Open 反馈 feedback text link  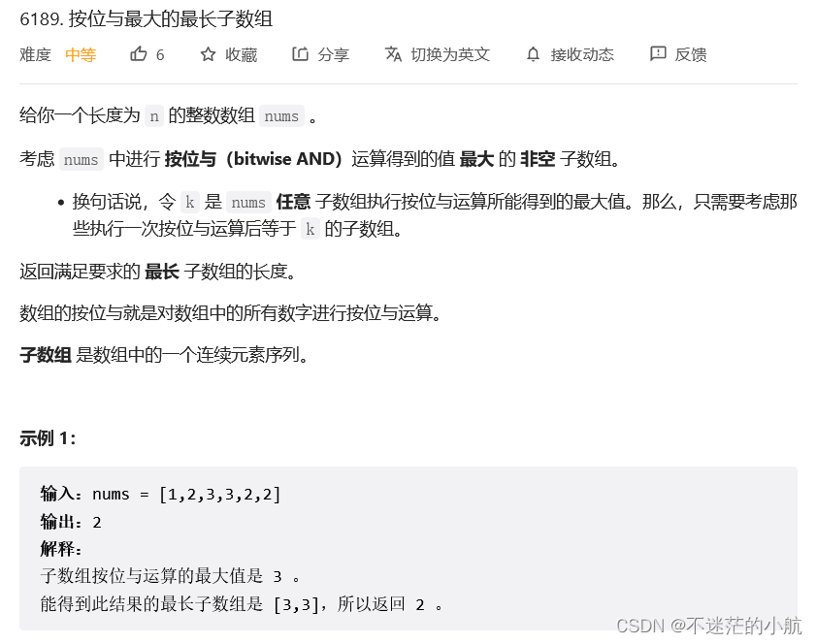[691, 54]
